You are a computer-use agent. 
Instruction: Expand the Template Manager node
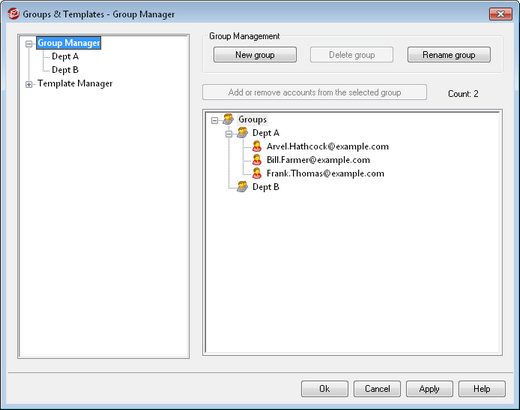[29, 85]
